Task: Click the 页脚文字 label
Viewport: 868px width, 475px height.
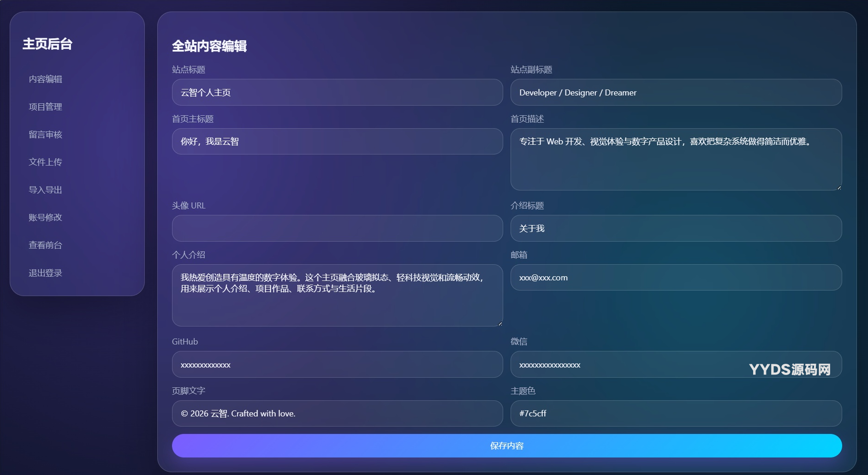Action: coord(189,391)
